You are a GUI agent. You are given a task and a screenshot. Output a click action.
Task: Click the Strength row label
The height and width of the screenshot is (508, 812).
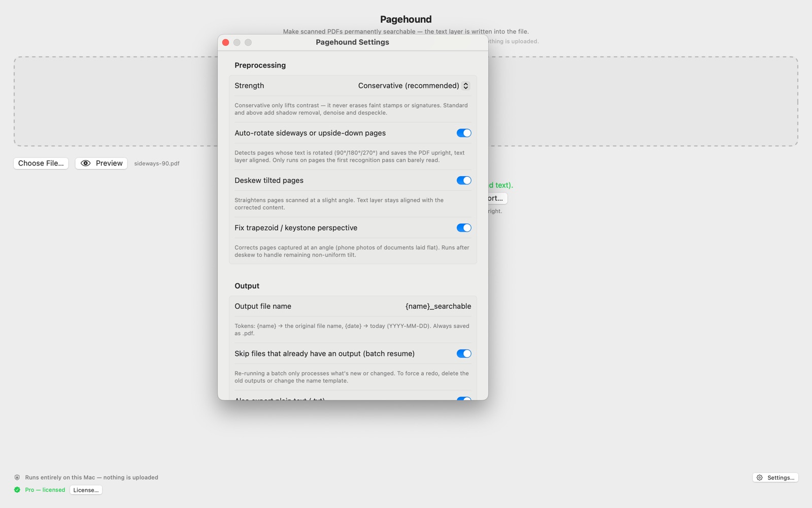click(249, 86)
